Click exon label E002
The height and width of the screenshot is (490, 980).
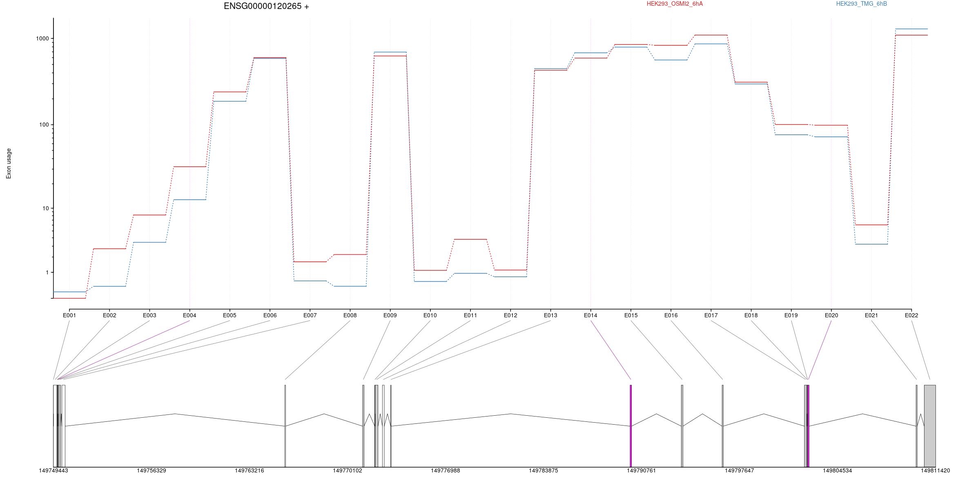[x=109, y=315]
